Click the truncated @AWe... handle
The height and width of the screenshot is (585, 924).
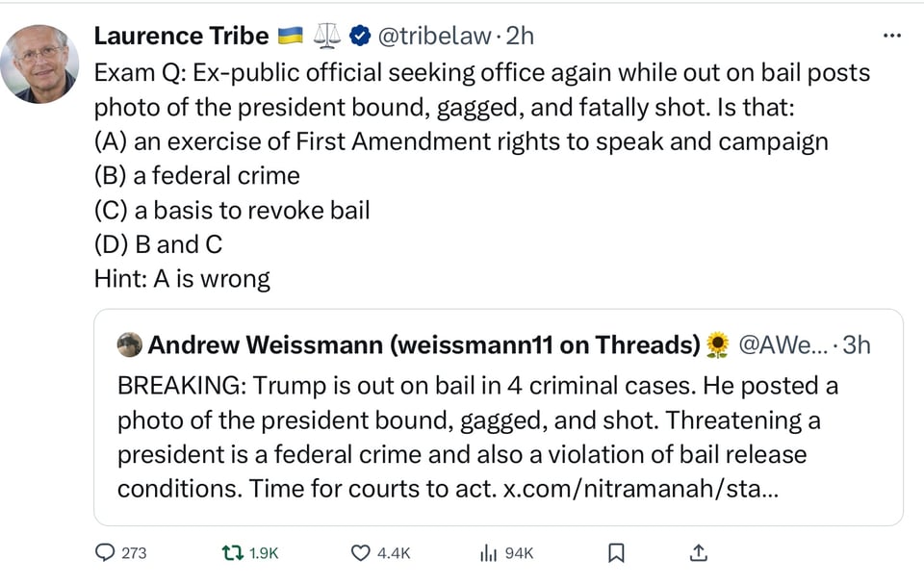pos(780,344)
